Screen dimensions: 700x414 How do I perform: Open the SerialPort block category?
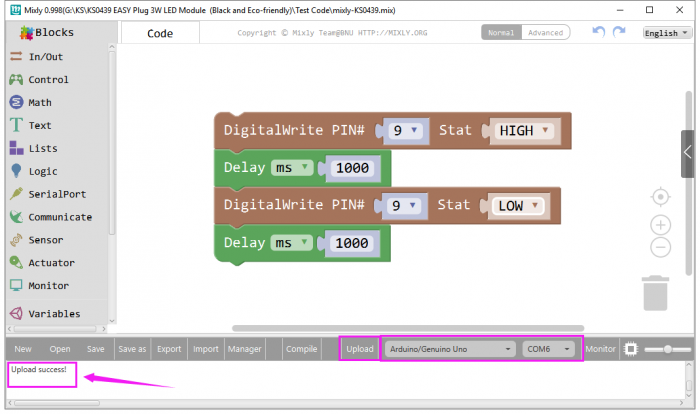[x=56, y=194]
